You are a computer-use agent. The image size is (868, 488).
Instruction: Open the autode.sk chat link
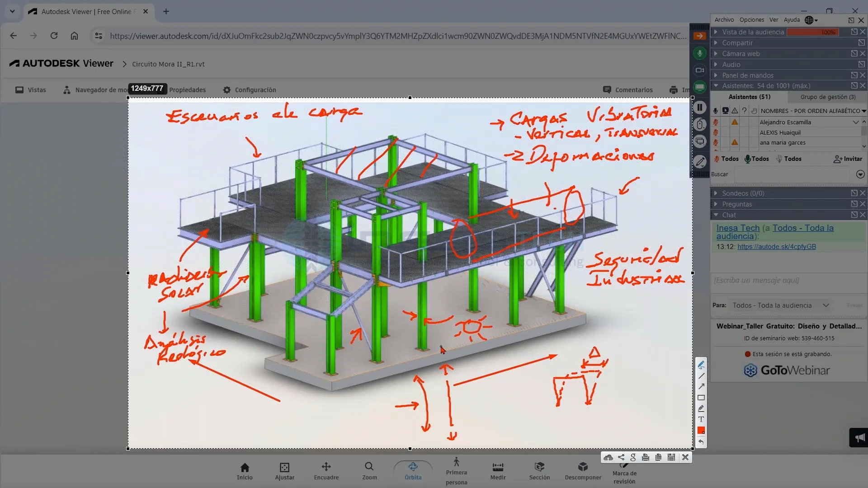coord(776,247)
